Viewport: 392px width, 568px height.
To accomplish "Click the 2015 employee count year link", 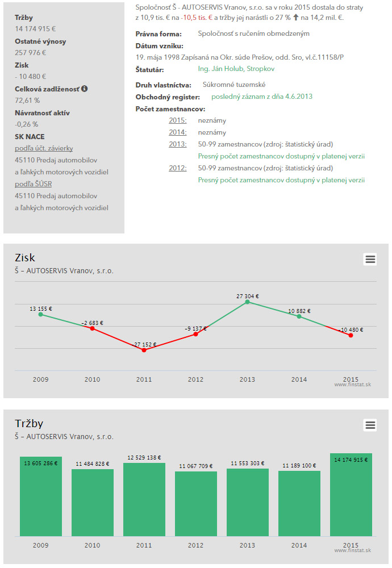I will [177, 120].
